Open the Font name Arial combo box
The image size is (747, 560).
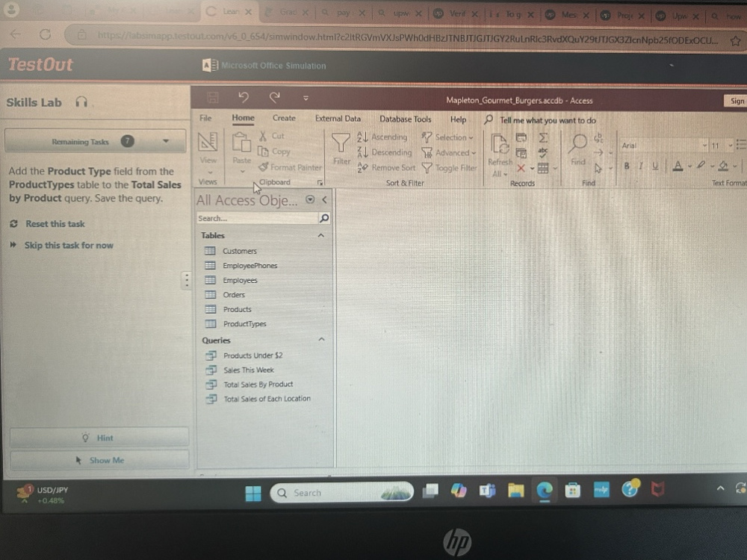coord(664,146)
